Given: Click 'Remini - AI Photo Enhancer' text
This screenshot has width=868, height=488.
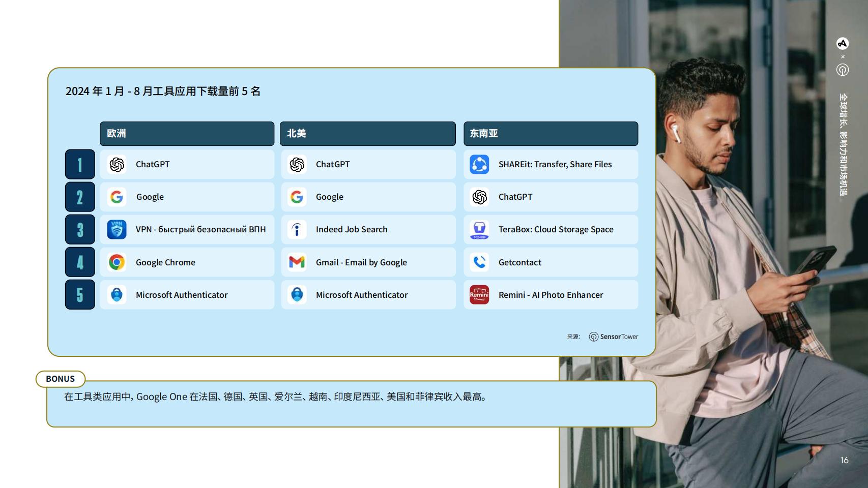Looking at the screenshot, I should tap(551, 295).
